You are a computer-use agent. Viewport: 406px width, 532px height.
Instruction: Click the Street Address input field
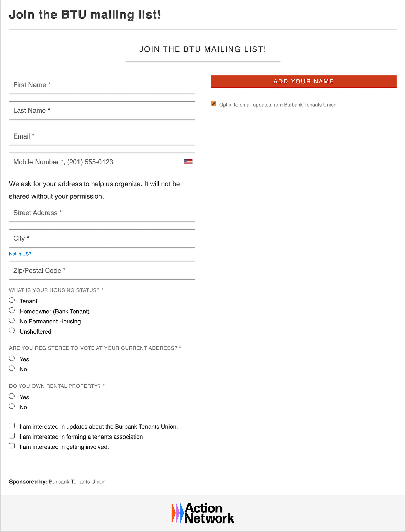(x=102, y=213)
